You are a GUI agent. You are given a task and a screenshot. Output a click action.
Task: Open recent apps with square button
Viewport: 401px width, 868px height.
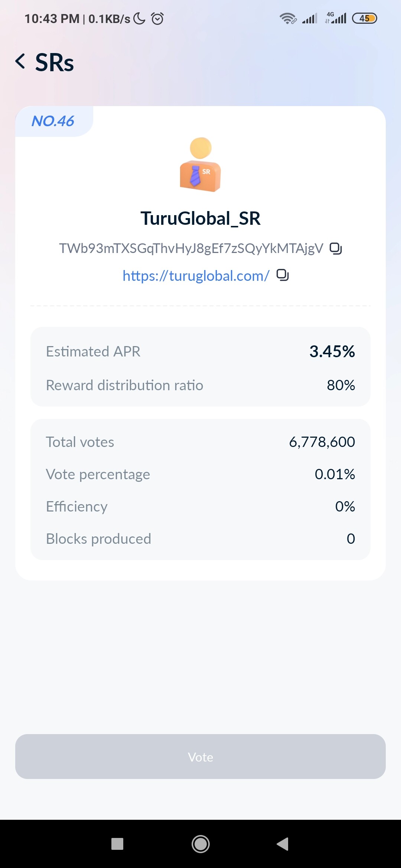click(117, 844)
